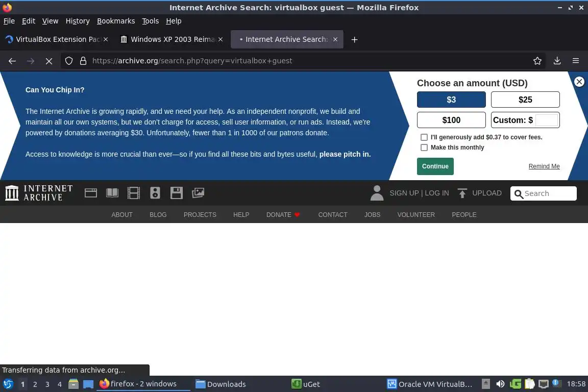Open the Bookmarks menu

click(116, 21)
